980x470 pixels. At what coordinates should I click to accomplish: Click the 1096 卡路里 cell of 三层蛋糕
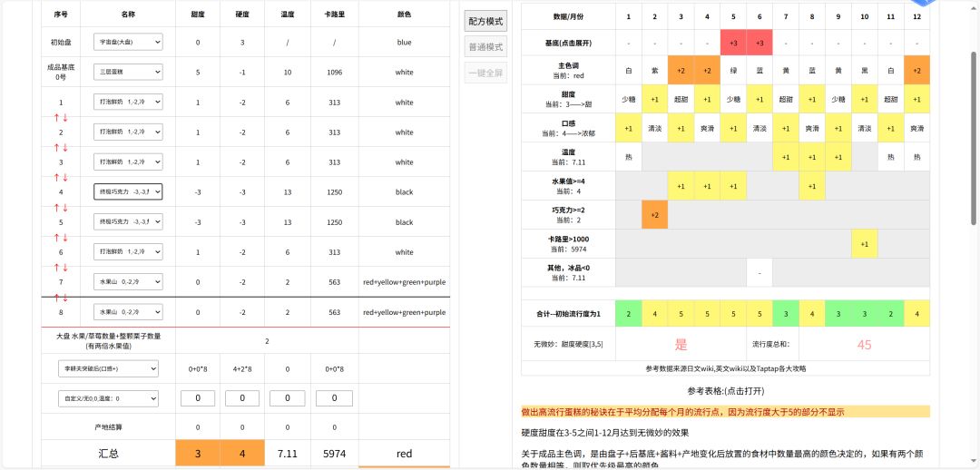click(334, 72)
